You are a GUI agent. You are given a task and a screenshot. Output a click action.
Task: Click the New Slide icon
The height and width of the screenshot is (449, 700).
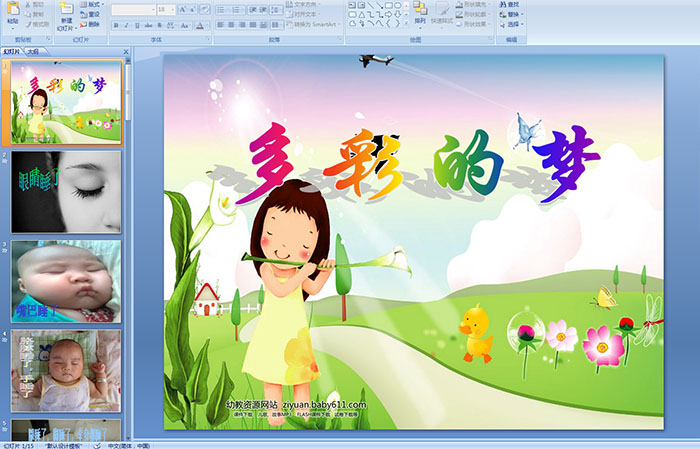[x=66, y=8]
